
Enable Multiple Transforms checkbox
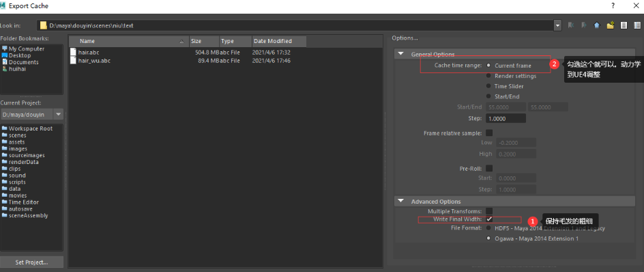[x=489, y=210]
